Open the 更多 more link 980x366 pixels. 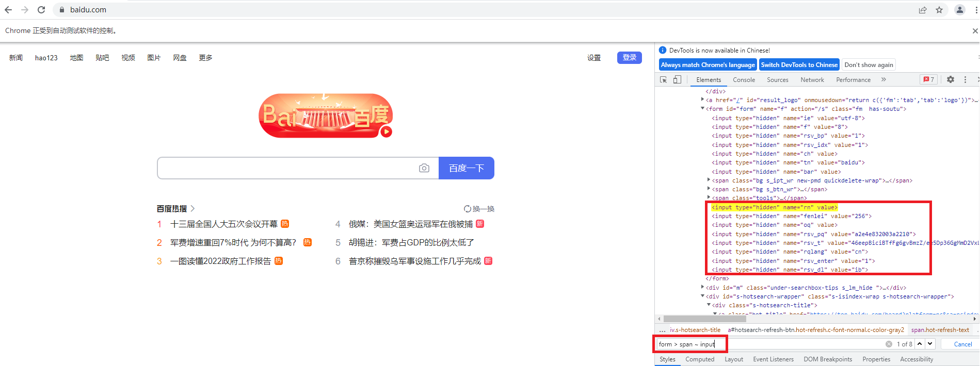205,58
